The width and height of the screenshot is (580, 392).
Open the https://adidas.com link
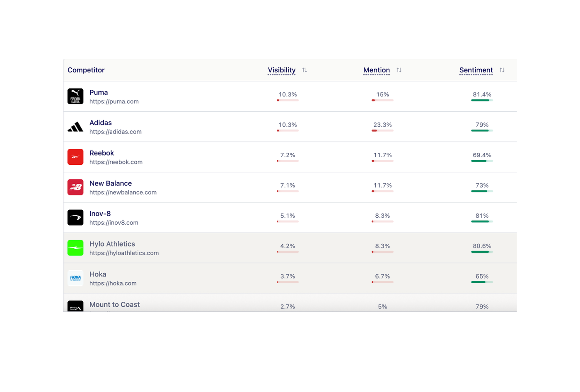click(x=116, y=132)
